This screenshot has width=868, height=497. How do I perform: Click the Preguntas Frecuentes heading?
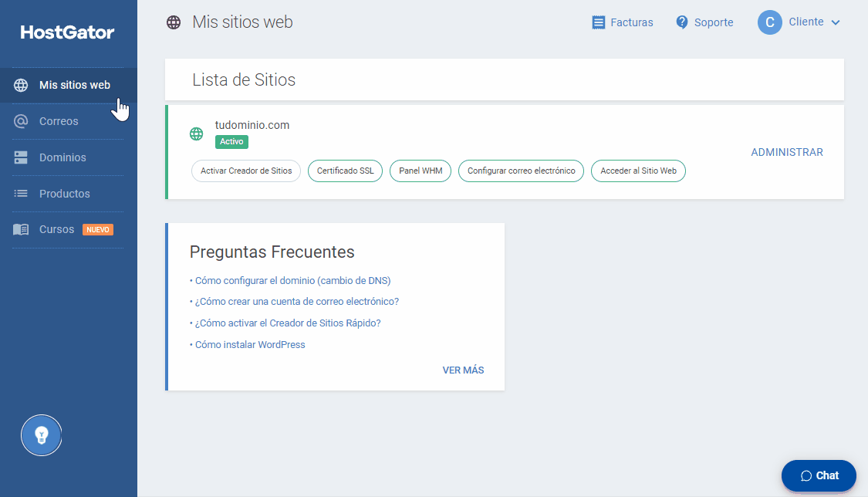pyautogui.click(x=272, y=252)
